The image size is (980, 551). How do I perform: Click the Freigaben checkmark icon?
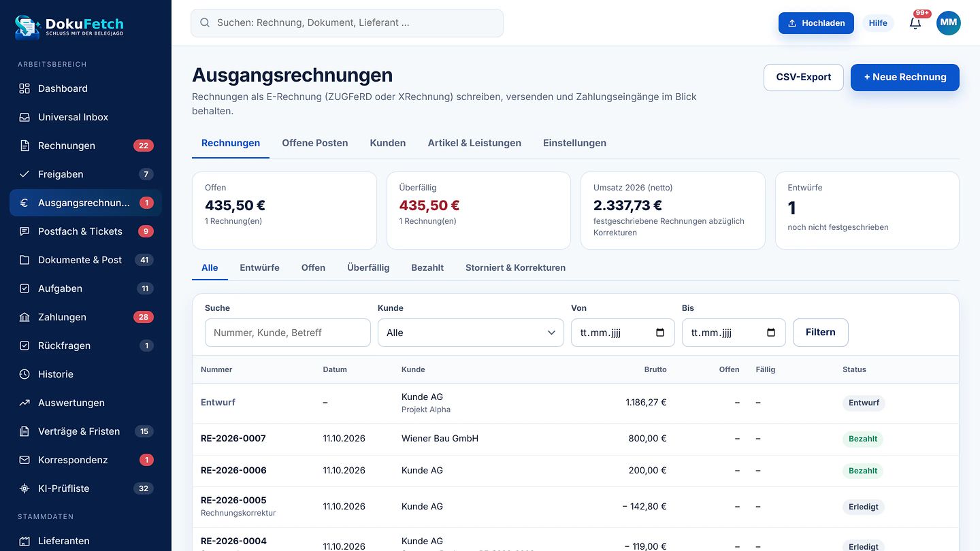point(24,174)
